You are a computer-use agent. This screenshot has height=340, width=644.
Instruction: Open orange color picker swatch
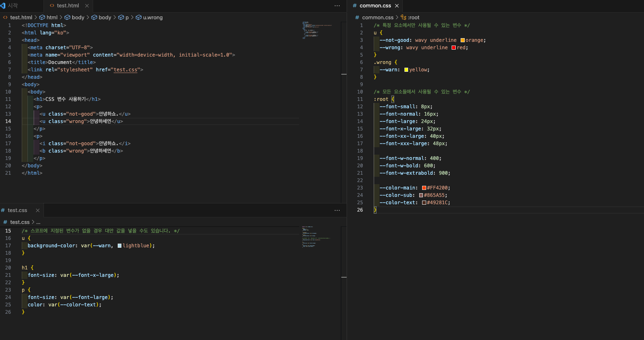[x=463, y=40]
